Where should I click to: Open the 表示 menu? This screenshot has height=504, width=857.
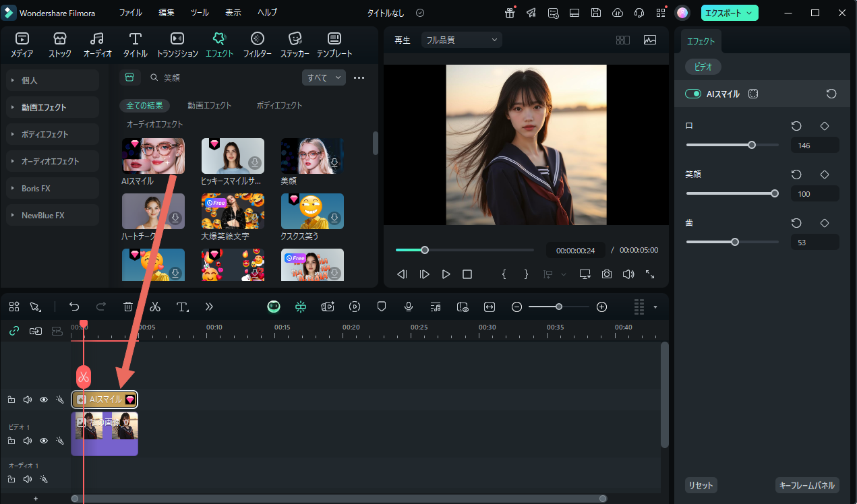click(233, 13)
